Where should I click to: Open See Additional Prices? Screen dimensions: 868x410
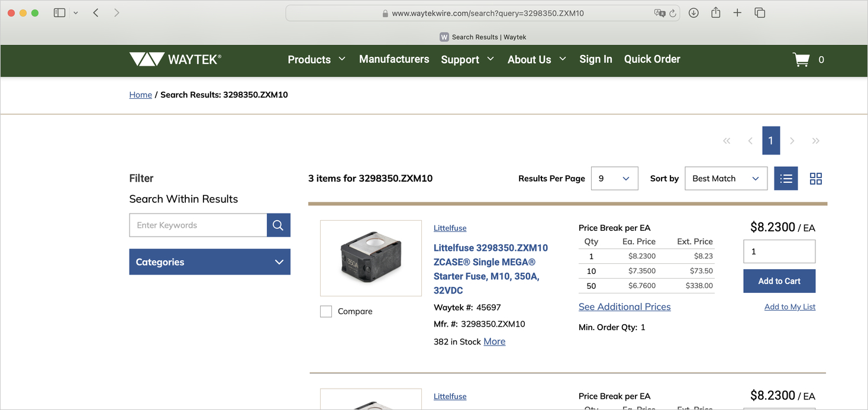[x=624, y=306]
